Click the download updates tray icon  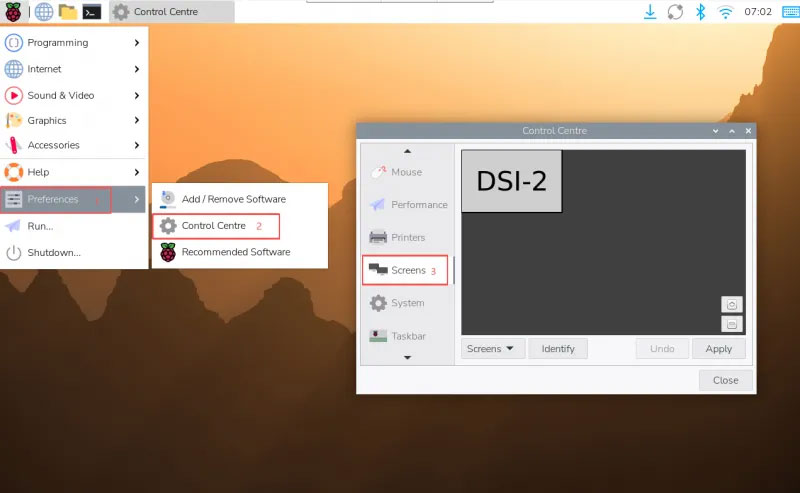(650, 12)
